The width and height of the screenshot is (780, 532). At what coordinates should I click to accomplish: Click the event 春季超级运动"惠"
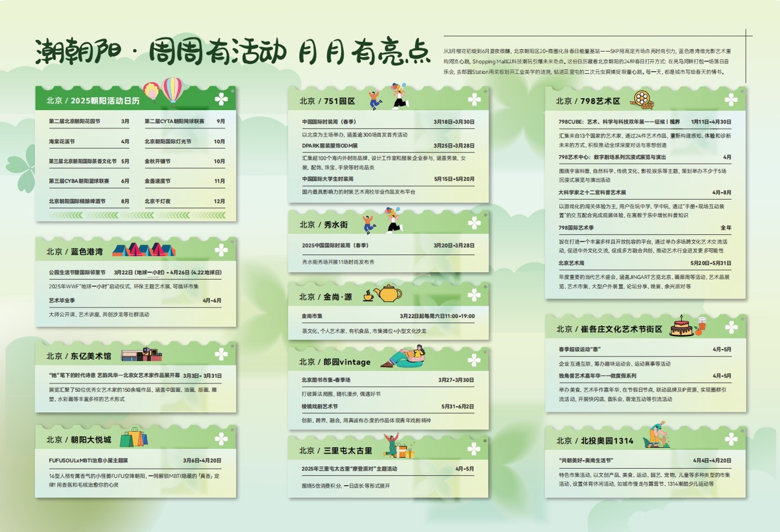click(x=581, y=349)
